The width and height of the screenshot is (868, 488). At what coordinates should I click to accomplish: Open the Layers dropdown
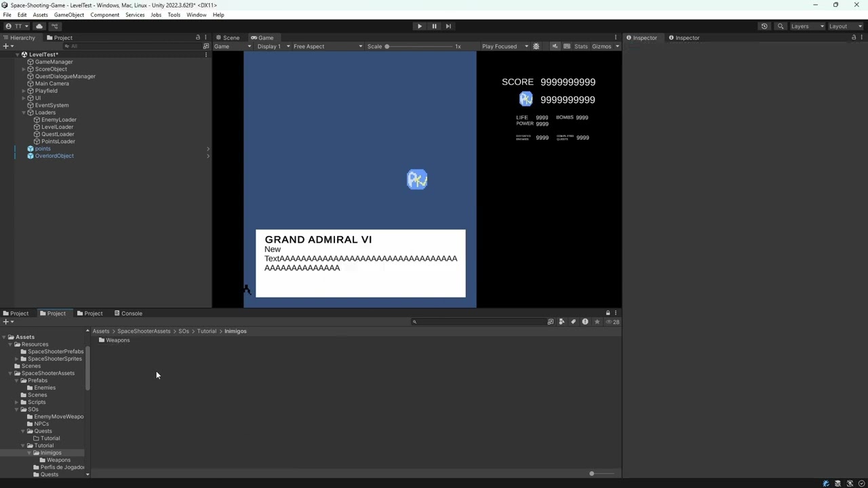[x=807, y=26]
